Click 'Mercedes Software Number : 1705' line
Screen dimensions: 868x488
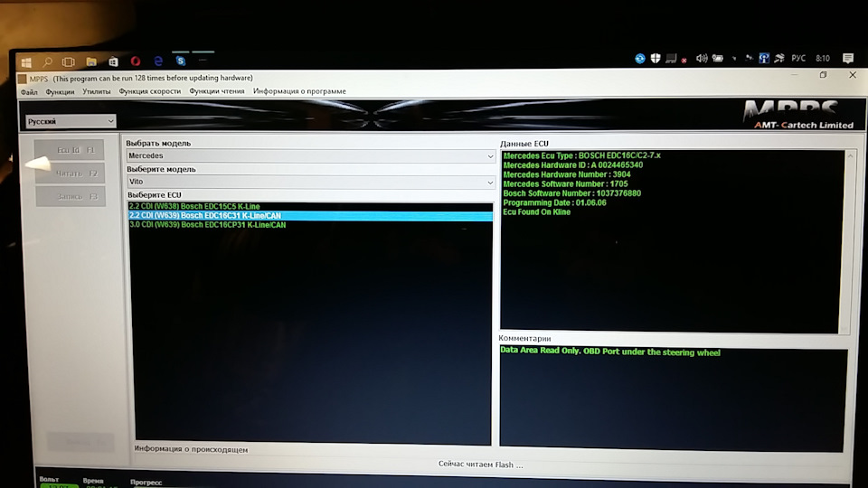coord(565,183)
